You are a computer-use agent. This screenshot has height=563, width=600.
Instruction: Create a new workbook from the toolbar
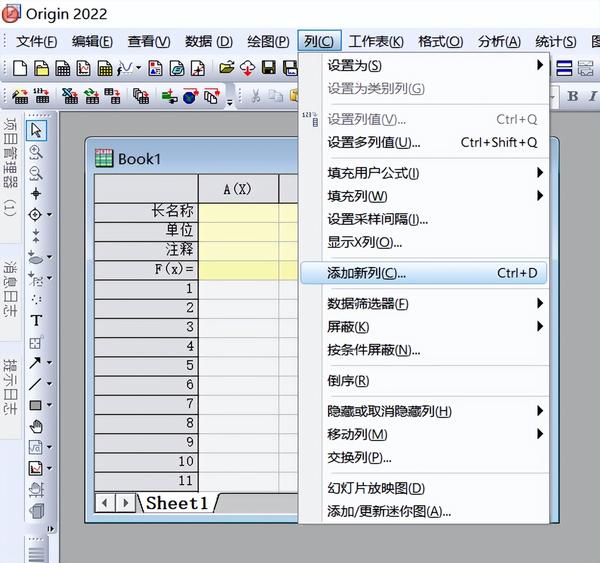pyautogui.click(x=63, y=69)
